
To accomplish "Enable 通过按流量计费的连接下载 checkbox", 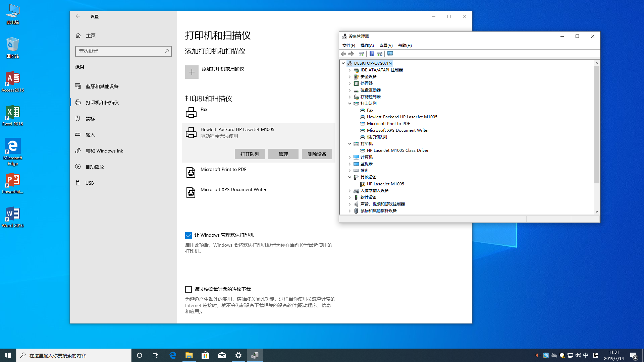I will tap(189, 290).
